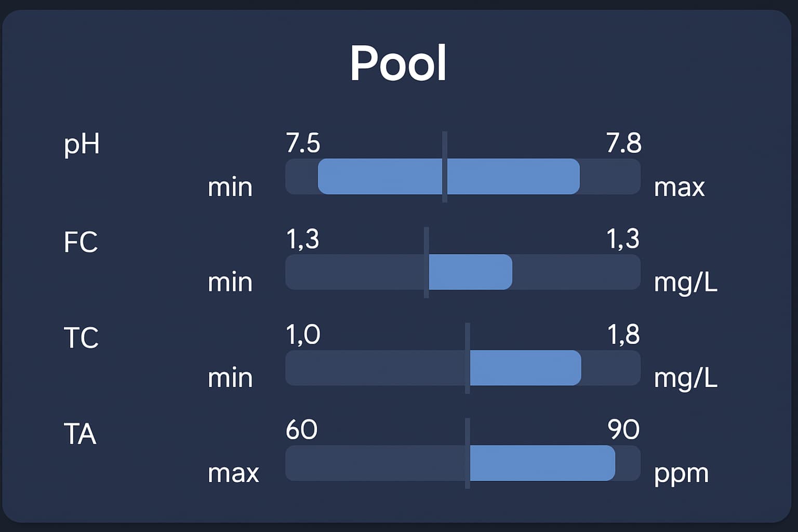The image size is (798, 532).
Task: Click the pH range bar's blue fill
Action: coord(449,177)
